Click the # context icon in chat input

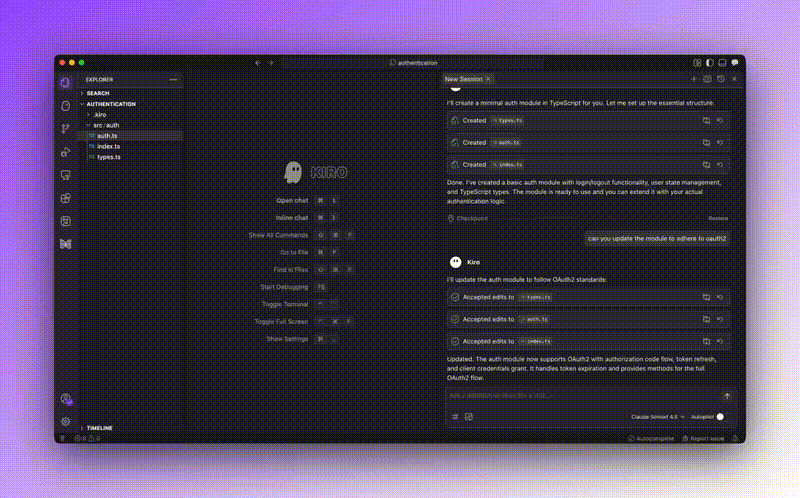(455, 417)
